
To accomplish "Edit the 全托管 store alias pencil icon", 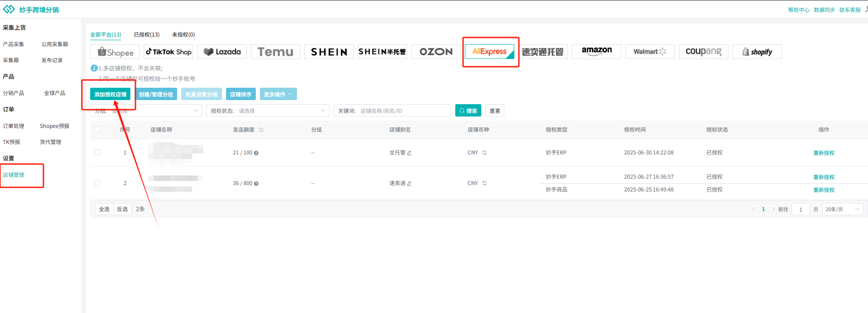I will (x=410, y=153).
